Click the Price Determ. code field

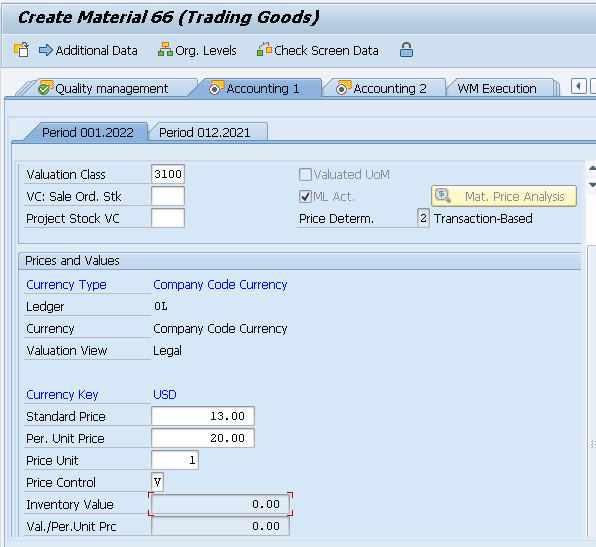tap(423, 218)
